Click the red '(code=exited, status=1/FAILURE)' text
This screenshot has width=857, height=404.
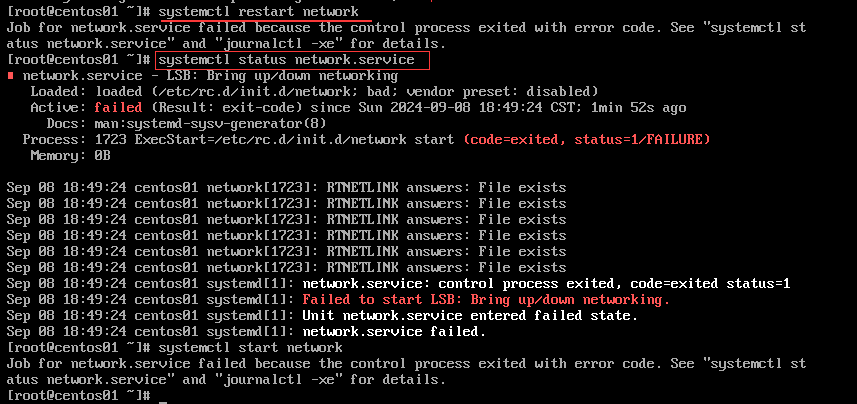point(586,140)
